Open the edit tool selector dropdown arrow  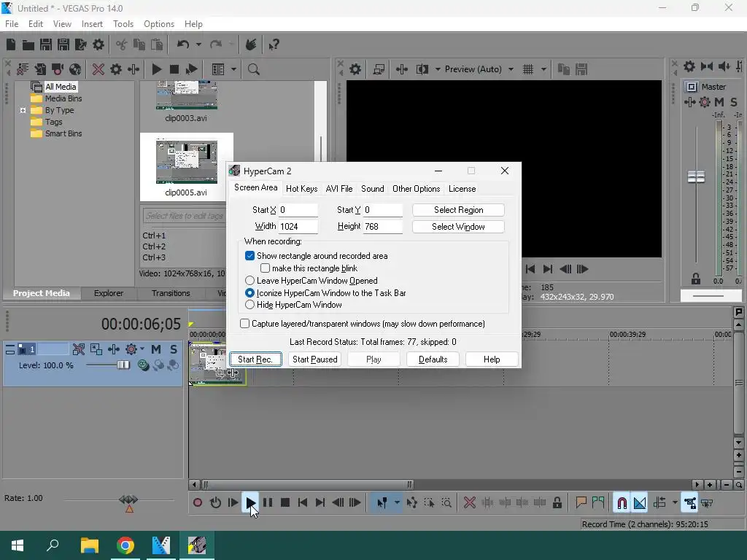tap(396, 502)
